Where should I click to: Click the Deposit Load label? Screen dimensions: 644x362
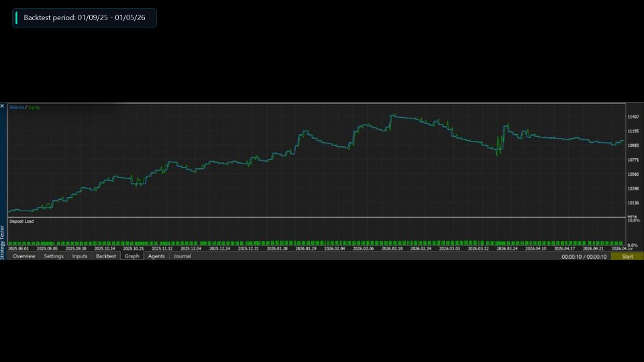click(x=21, y=221)
